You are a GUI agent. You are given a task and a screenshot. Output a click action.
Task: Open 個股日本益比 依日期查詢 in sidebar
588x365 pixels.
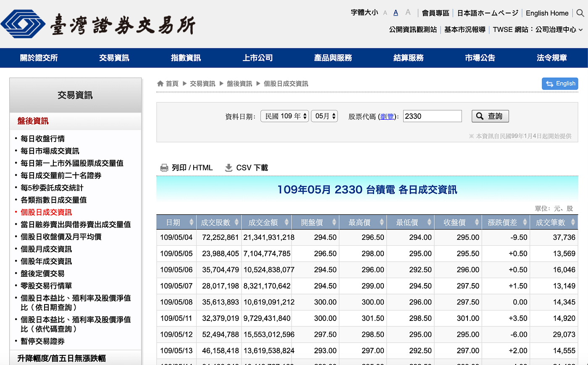pos(76,302)
